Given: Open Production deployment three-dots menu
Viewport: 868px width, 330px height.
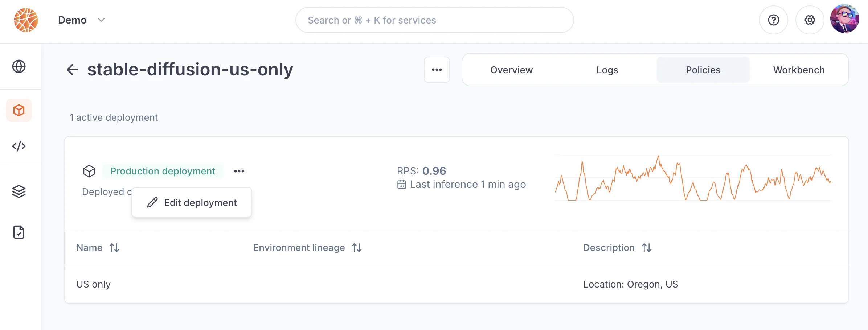Looking at the screenshot, I should click(x=239, y=171).
